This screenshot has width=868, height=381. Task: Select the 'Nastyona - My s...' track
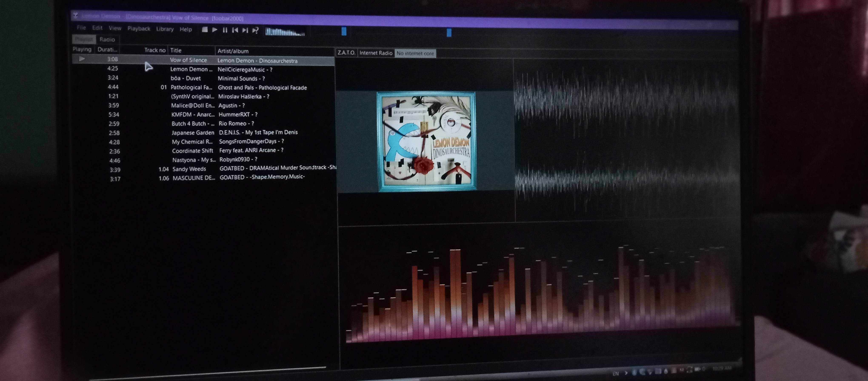click(x=194, y=160)
